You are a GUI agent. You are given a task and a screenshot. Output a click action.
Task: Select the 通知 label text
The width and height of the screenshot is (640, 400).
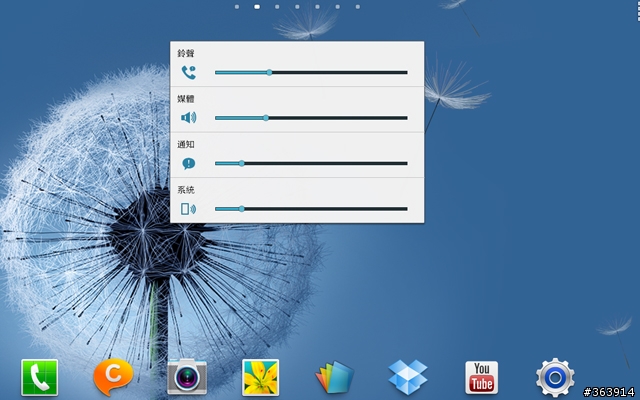pyautogui.click(x=186, y=144)
